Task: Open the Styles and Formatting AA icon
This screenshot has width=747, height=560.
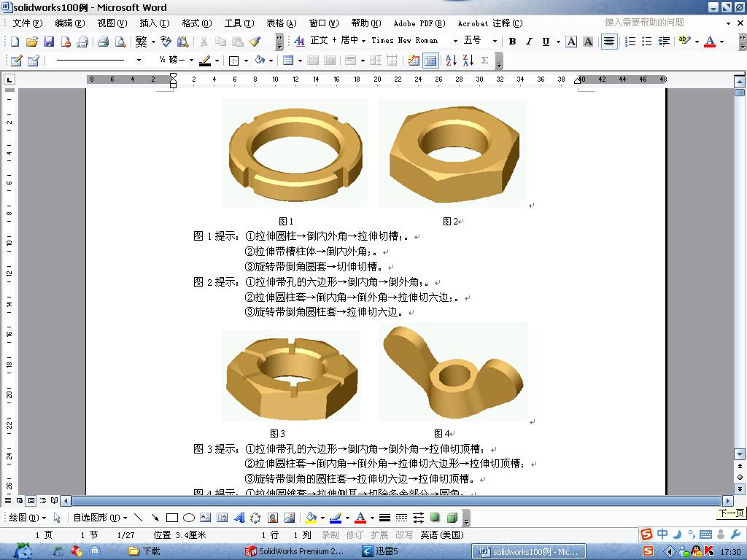Action: point(299,42)
